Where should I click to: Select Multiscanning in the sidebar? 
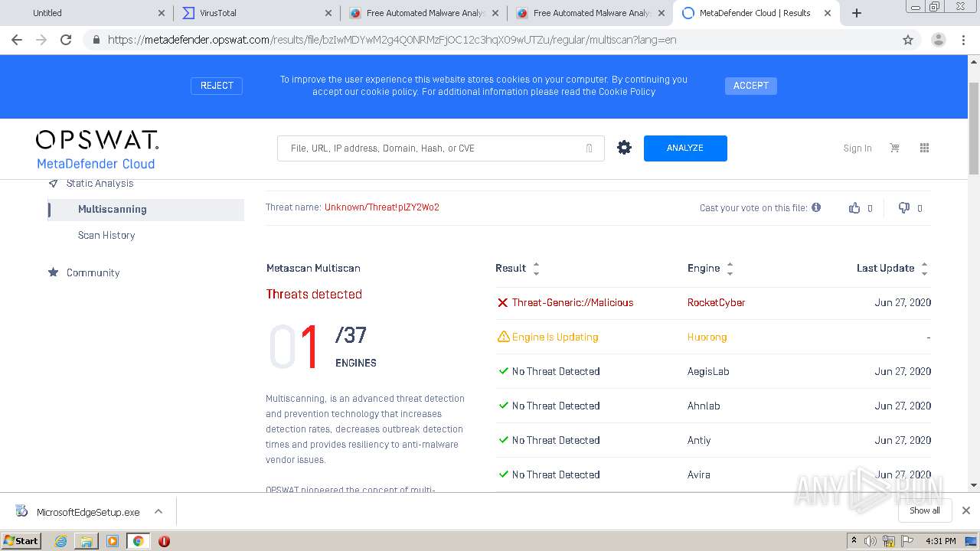point(145,209)
